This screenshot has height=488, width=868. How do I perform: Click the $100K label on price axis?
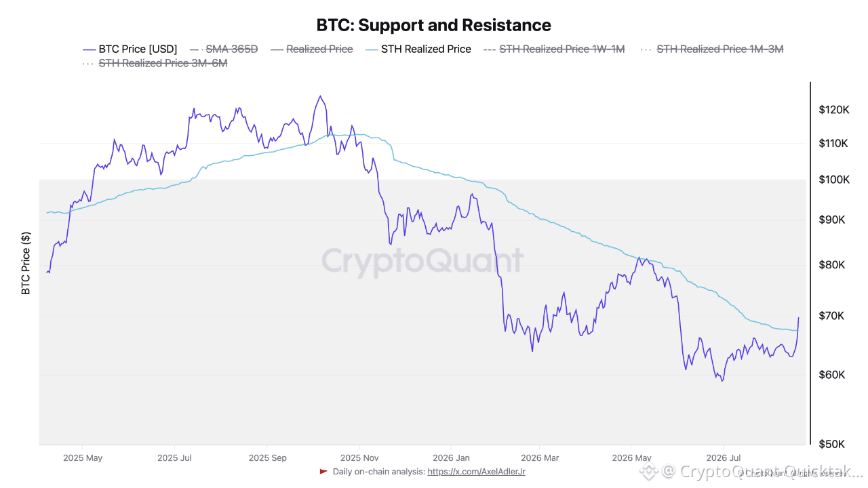point(834,180)
